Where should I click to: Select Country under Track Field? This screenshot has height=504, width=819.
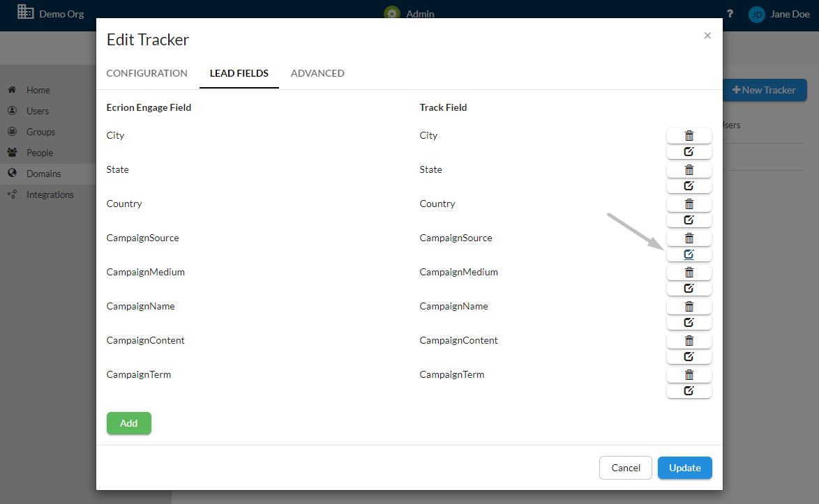coord(437,204)
